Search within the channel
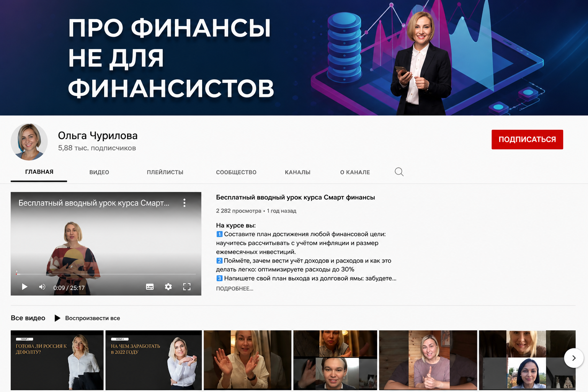This screenshot has width=588, height=392. point(399,172)
